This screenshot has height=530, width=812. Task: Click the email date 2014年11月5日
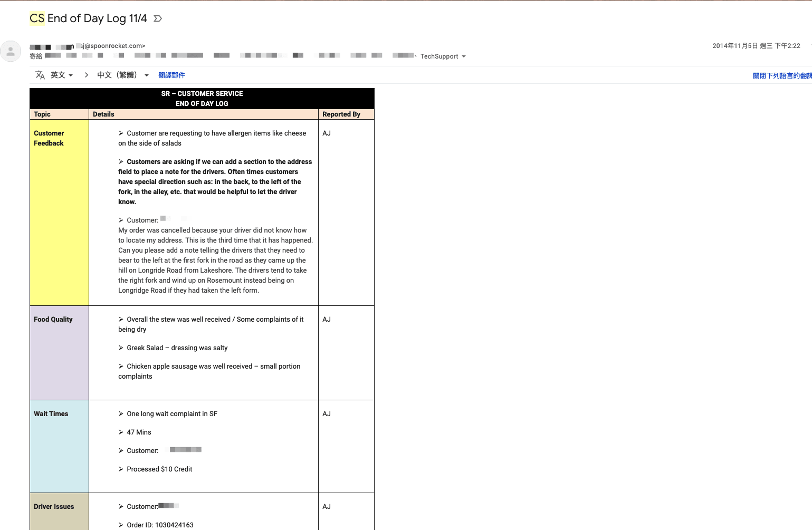pos(756,46)
